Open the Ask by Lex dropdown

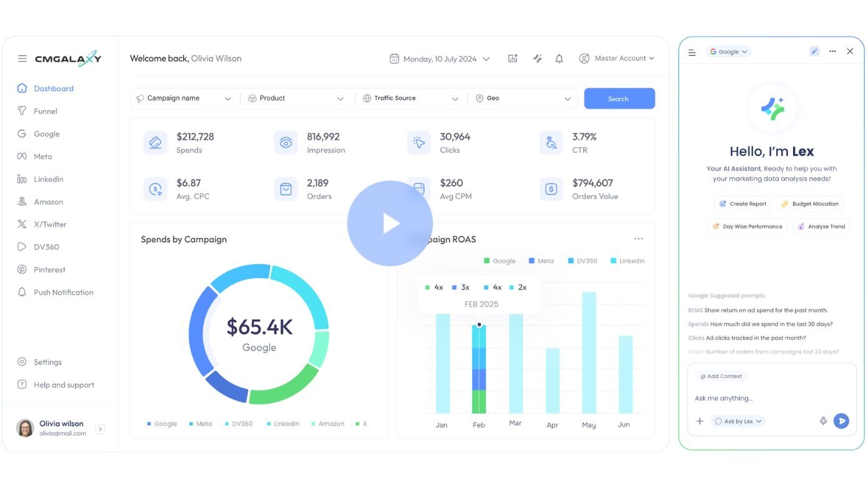click(x=738, y=421)
